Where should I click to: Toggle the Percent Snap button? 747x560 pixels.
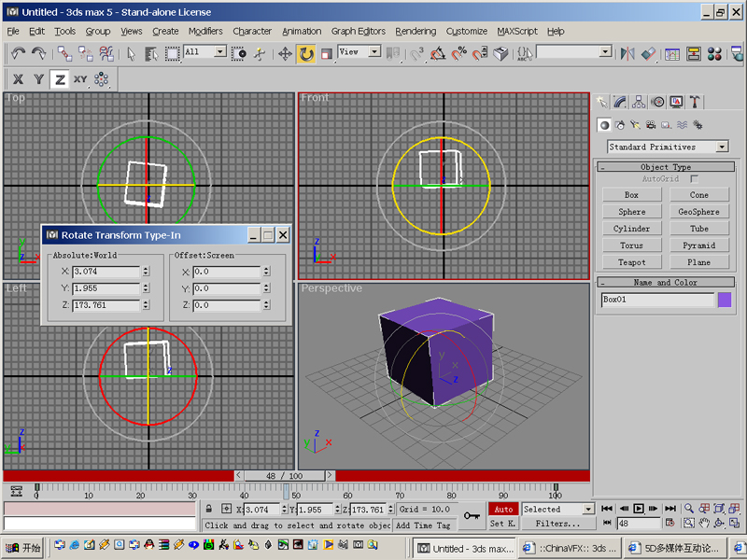click(x=458, y=53)
